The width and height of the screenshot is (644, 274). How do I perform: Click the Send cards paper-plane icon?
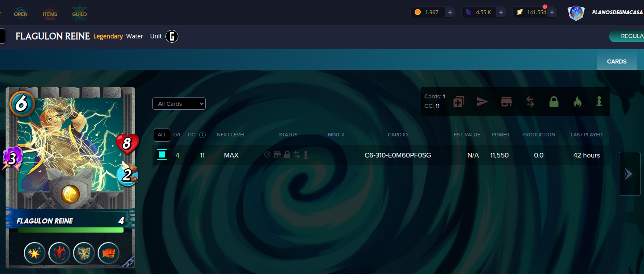(482, 102)
